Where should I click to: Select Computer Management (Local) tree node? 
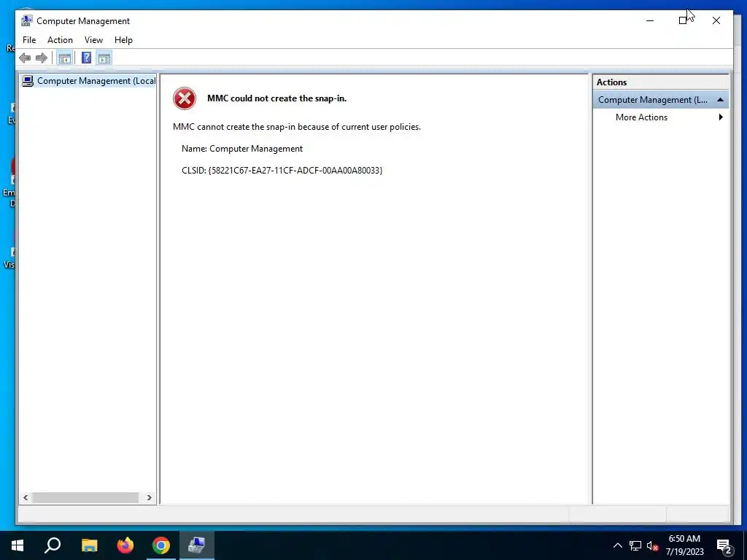click(89, 81)
